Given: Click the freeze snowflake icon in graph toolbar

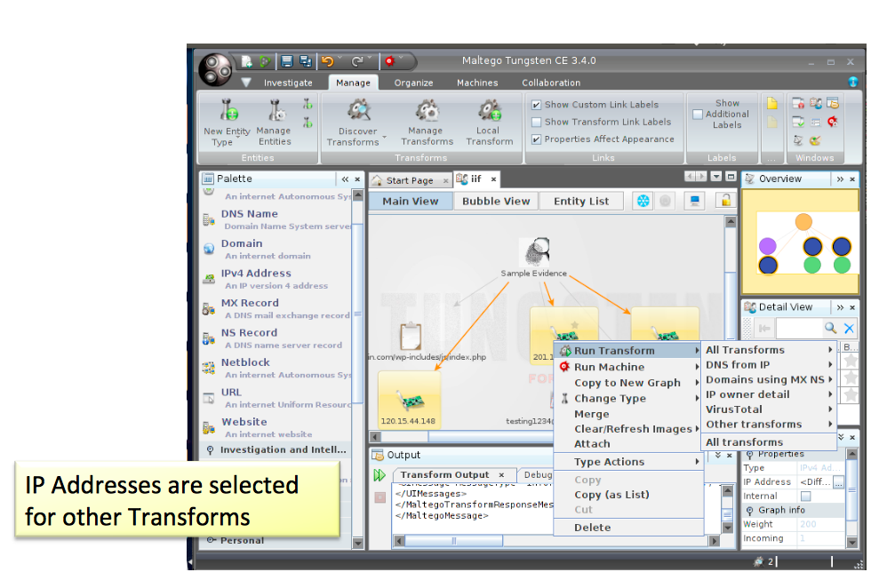Looking at the screenshot, I should [x=643, y=201].
